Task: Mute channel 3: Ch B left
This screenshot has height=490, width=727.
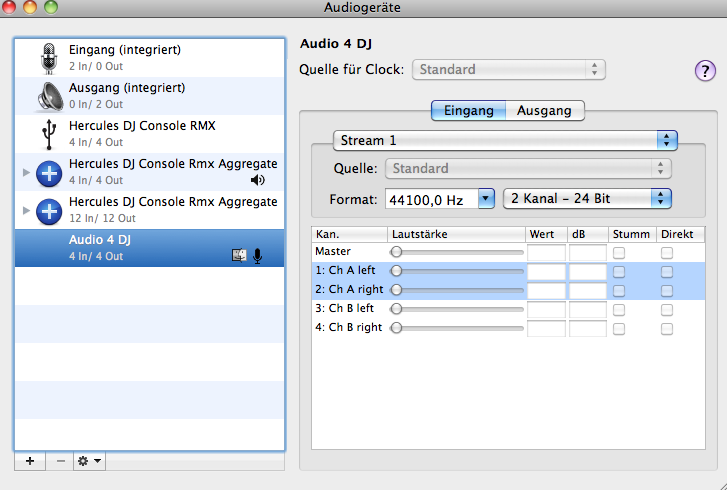Action: tap(619, 310)
